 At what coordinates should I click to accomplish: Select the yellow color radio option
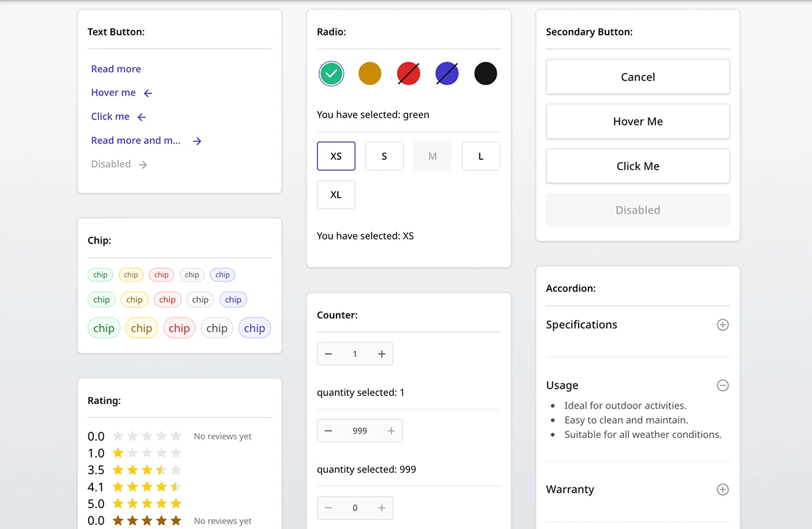tap(370, 74)
